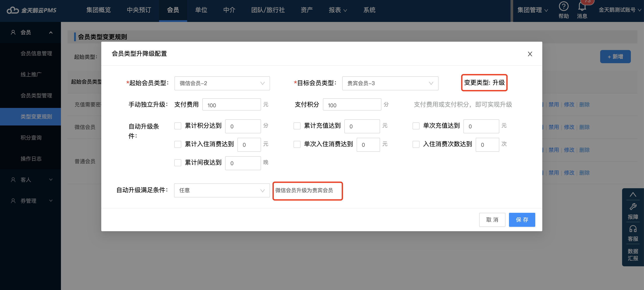Viewport: 644px width, 290px height.
Task: Go to the 资产 tab
Action: click(307, 10)
